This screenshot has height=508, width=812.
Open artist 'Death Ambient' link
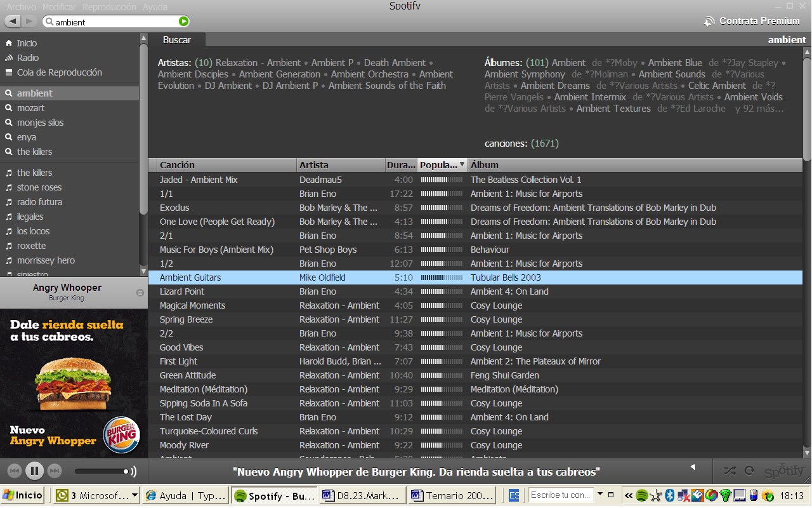point(395,63)
